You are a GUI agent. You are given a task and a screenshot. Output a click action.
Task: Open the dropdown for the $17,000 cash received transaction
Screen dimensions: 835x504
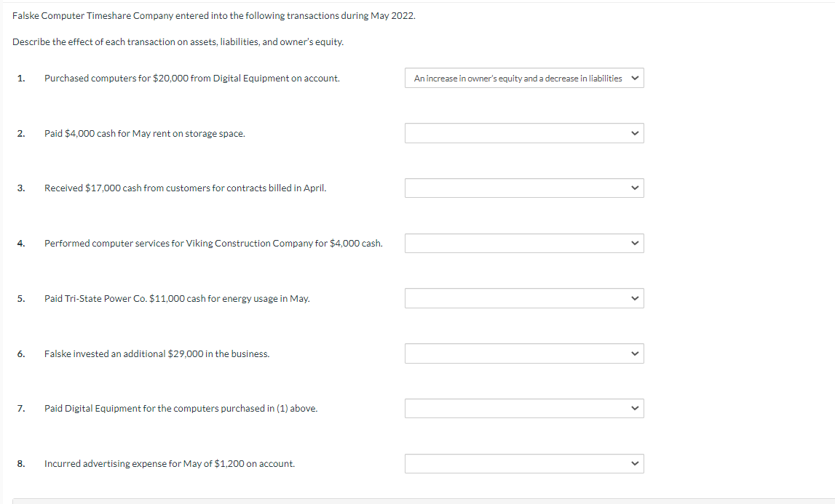pos(523,188)
